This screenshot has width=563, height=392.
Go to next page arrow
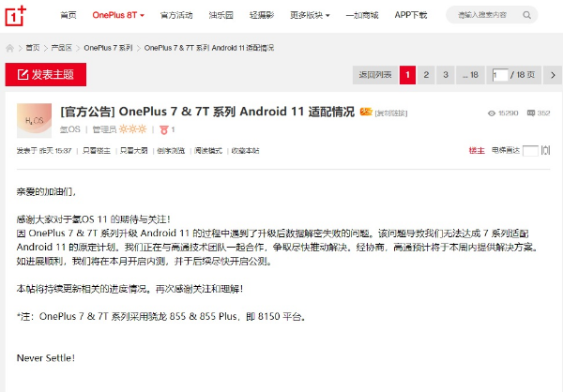point(553,75)
